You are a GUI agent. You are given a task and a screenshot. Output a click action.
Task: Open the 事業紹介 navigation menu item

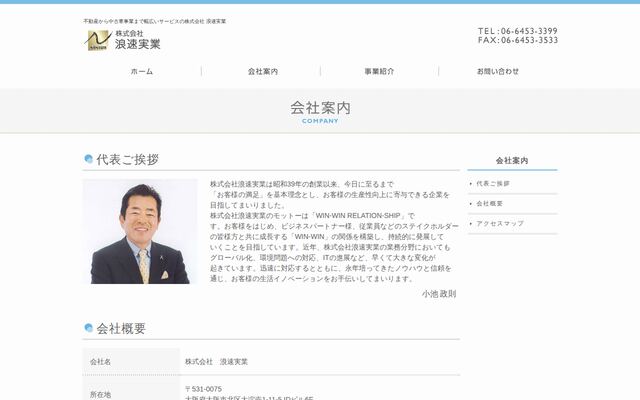tap(379, 71)
